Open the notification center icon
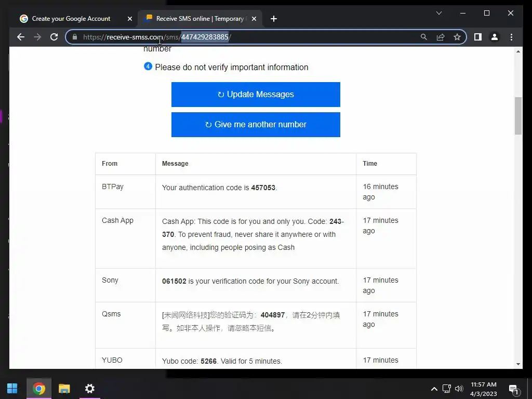This screenshot has height=399, width=532. coord(514,390)
